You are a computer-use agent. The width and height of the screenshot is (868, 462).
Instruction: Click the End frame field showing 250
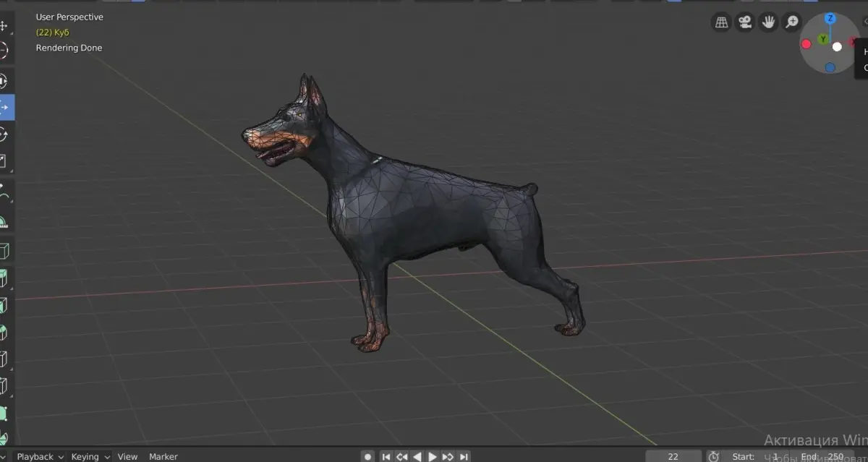[822, 456]
